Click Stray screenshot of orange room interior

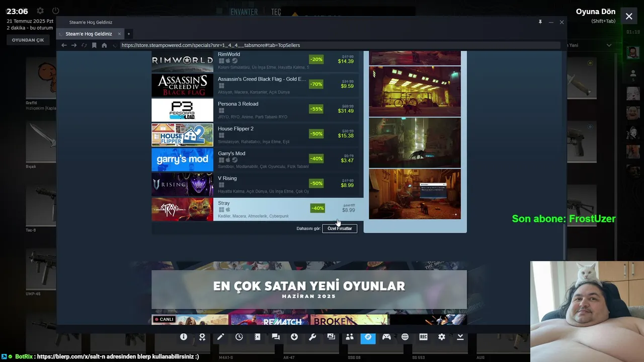coord(415,194)
